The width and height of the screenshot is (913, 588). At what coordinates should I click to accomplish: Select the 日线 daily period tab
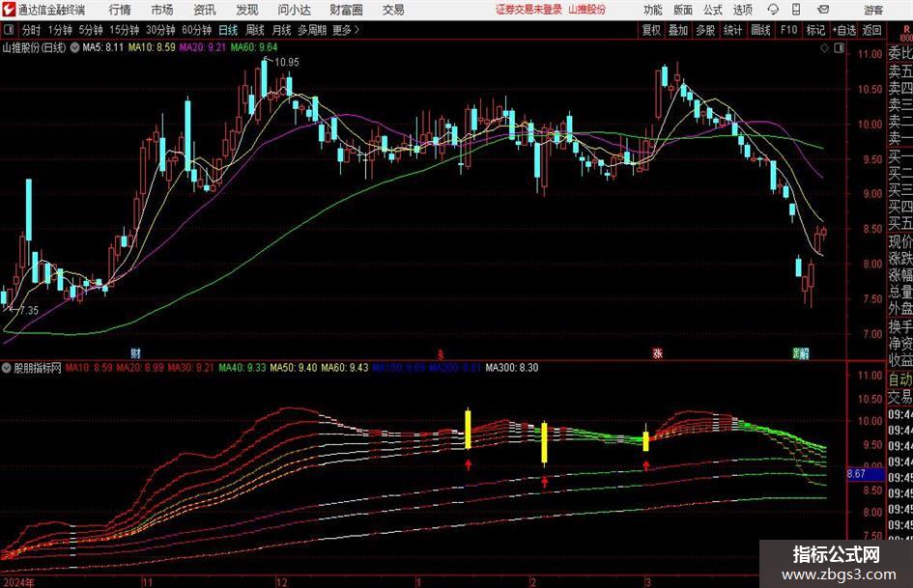pos(228,30)
